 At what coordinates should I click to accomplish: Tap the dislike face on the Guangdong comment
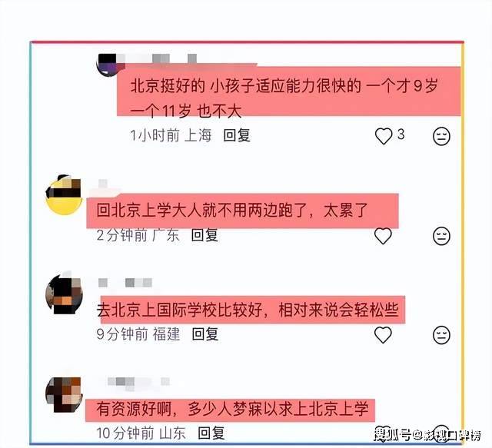click(441, 236)
